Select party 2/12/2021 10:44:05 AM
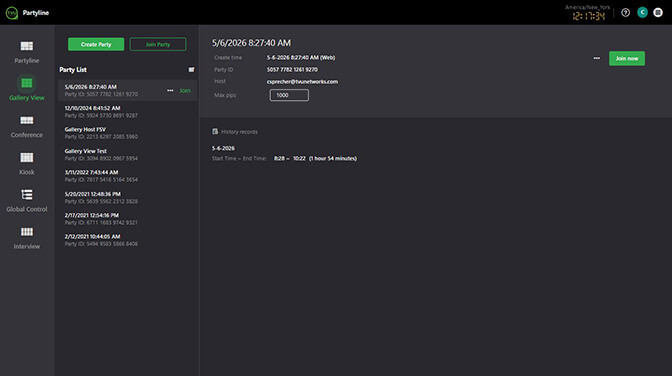This screenshot has width=672, height=376. 128,240
